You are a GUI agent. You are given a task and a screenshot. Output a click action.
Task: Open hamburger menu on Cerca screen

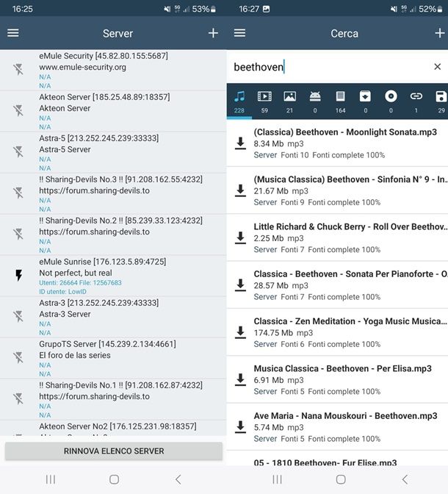(x=239, y=33)
